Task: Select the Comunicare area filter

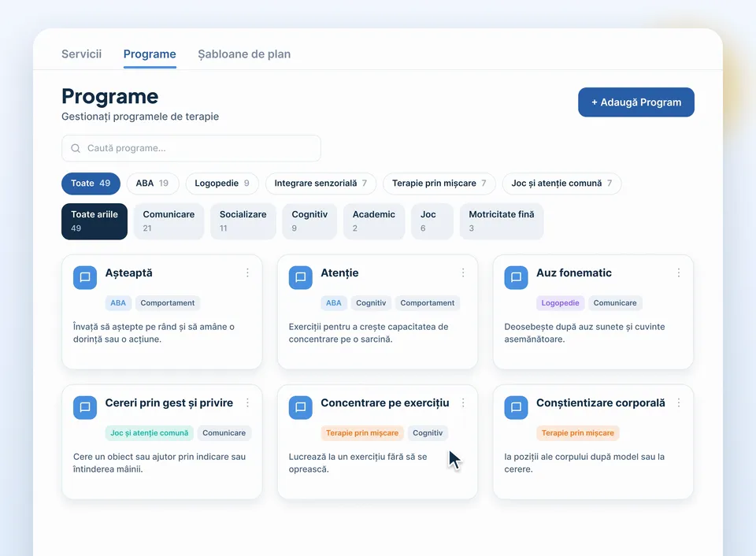Action: pyautogui.click(x=169, y=221)
